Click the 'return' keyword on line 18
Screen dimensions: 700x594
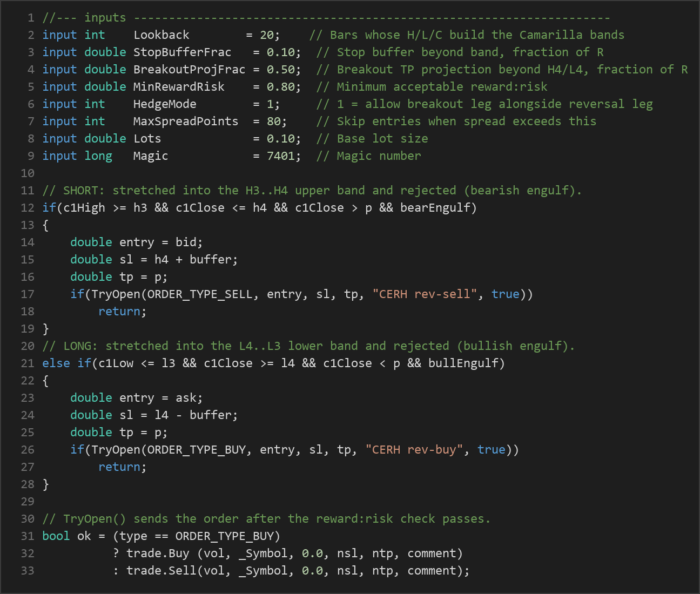(x=119, y=312)
